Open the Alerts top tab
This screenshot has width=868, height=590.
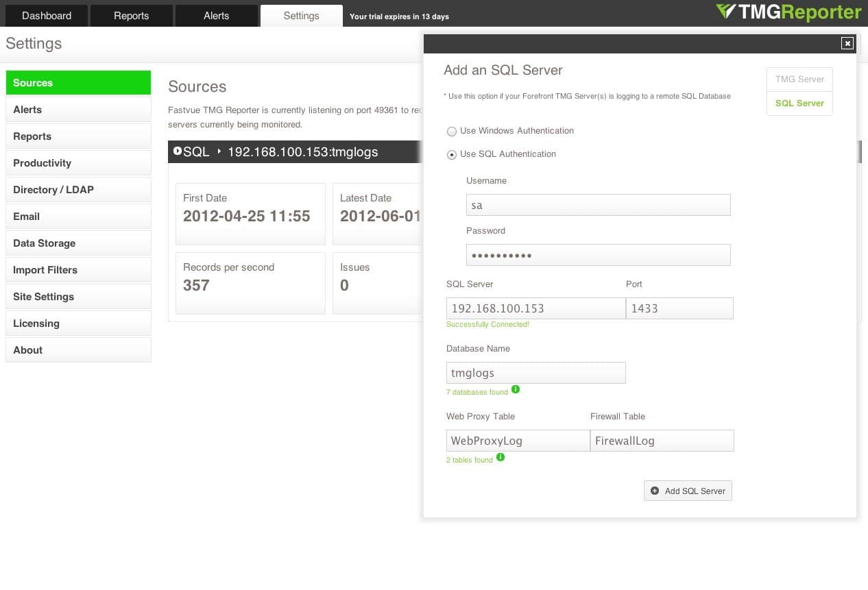click(x=217, y=16)
